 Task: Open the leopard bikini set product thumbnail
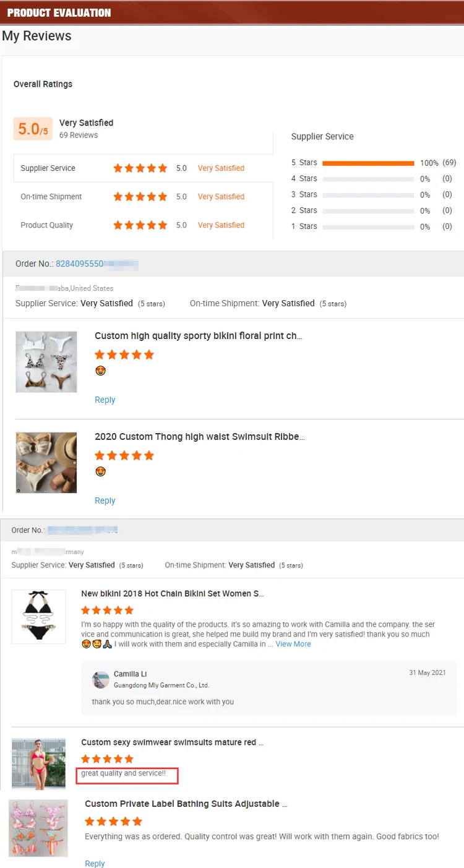46,362
